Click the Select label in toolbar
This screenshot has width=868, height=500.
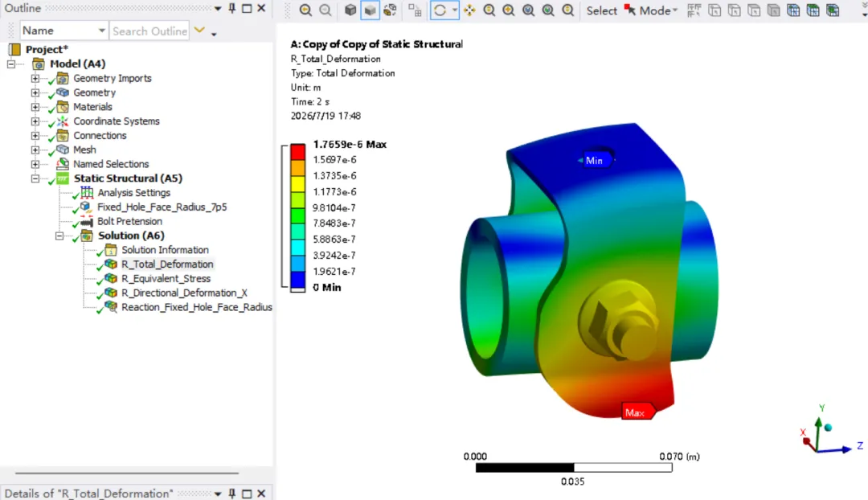(602, 10)
